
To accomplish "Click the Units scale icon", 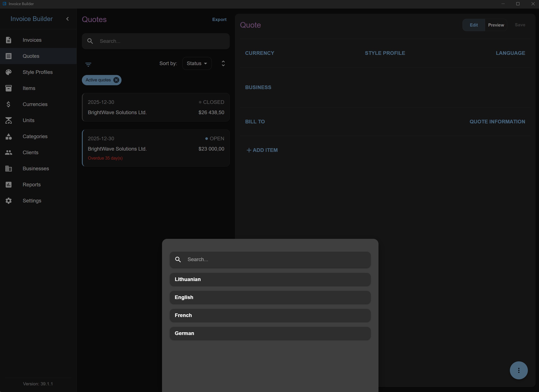I will [x=9, y=120].
